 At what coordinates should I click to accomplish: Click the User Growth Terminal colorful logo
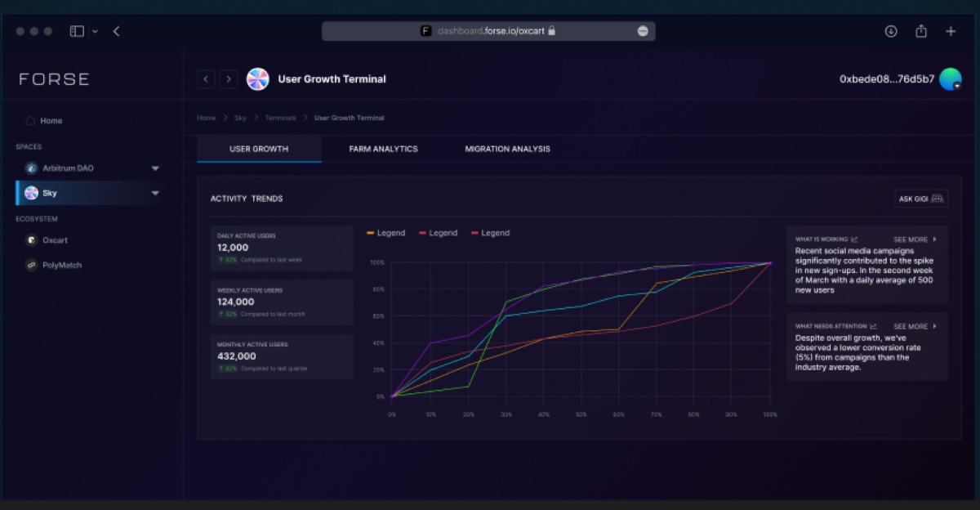[x=258, y=79]
